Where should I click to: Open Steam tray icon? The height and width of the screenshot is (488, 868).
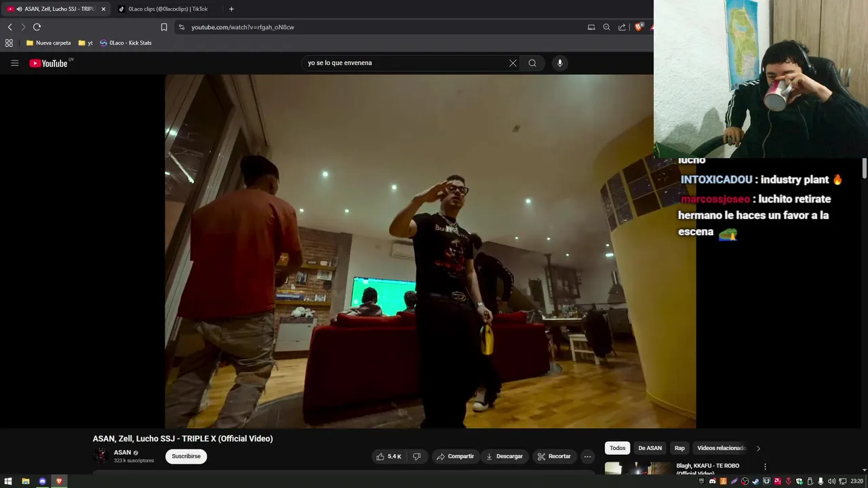pyautogui.click(x=755, y=481)
